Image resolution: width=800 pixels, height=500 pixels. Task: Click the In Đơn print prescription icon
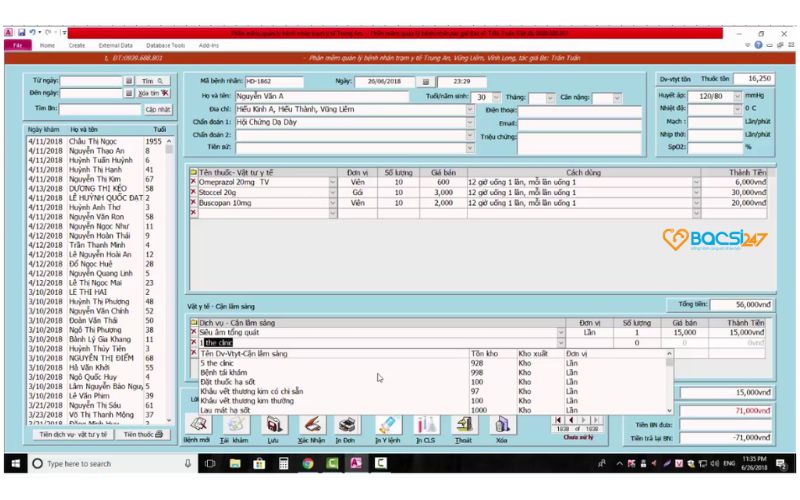click(346, 424)
